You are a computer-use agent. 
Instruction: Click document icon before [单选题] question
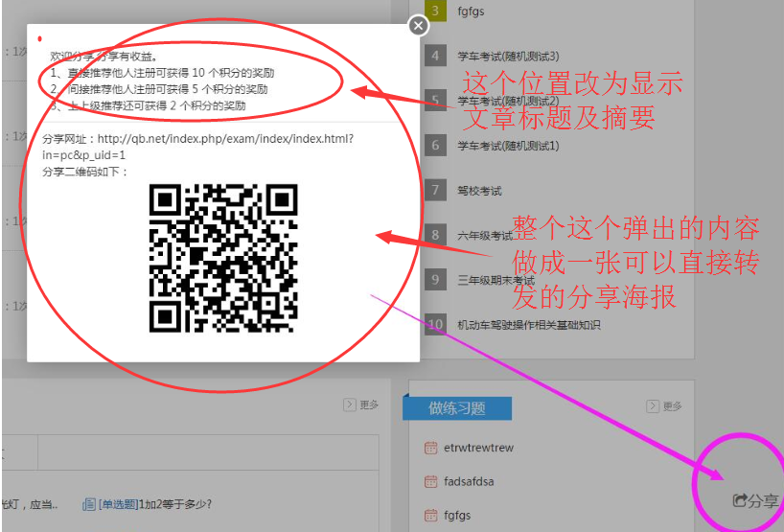click(89, 504)
